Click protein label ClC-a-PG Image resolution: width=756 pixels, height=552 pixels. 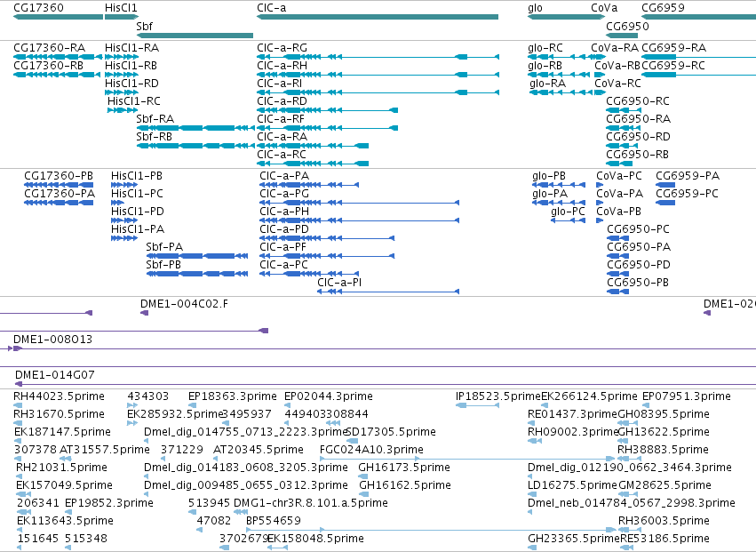(284, 194)
